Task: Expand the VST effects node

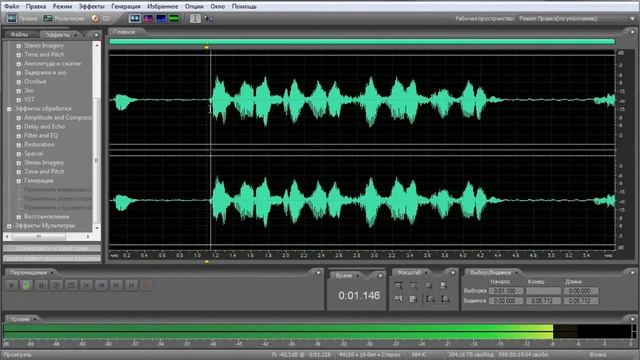Action: [18, 100]
